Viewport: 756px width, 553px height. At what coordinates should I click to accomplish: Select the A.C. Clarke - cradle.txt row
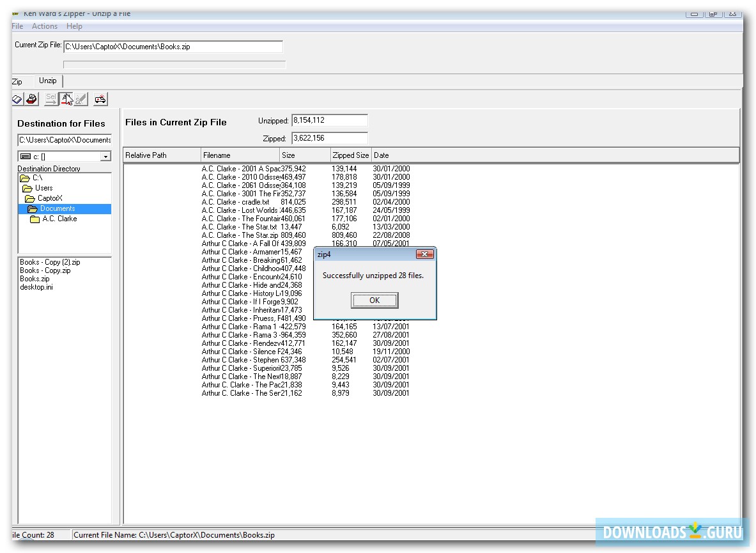305,202
